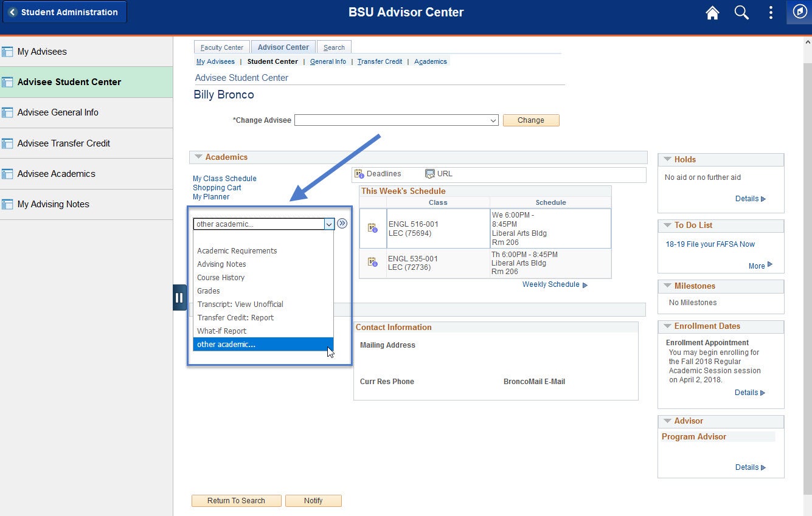The height and width of the screenshot is (516, 812).
Task: Collapse the Academics section
Action: click(x=198, y=157)
